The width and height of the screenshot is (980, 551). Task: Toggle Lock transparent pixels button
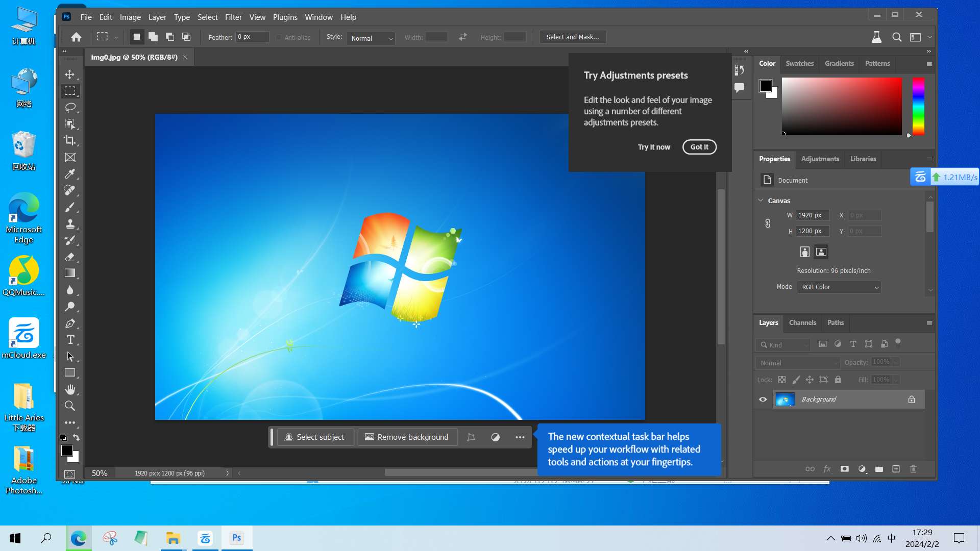tap(781, 380)
